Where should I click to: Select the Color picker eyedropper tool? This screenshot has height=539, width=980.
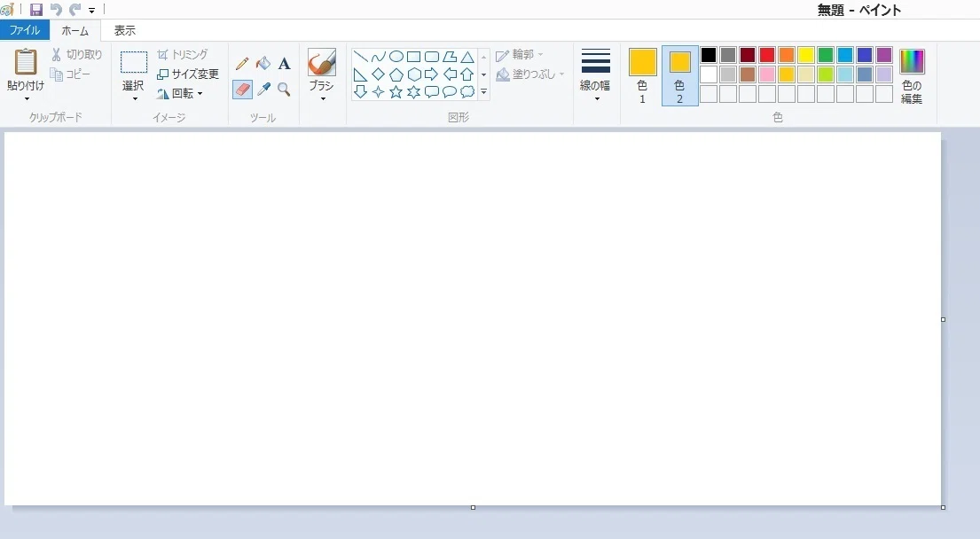[x=263, y=90]
